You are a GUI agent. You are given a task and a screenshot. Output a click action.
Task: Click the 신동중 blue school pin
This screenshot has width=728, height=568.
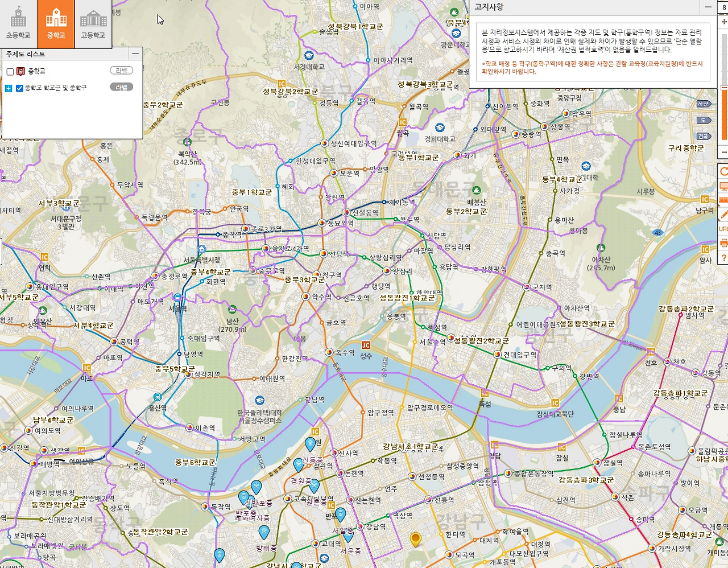click(311, 443)
